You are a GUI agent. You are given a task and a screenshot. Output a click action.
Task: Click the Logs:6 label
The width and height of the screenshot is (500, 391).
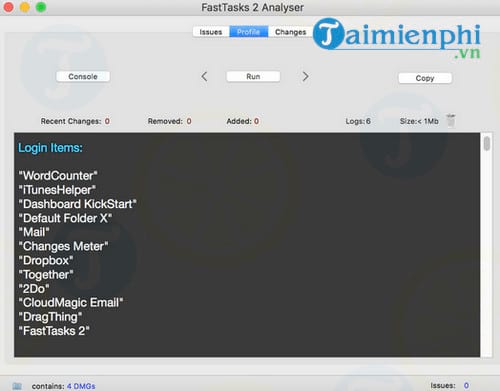point(358,121)
